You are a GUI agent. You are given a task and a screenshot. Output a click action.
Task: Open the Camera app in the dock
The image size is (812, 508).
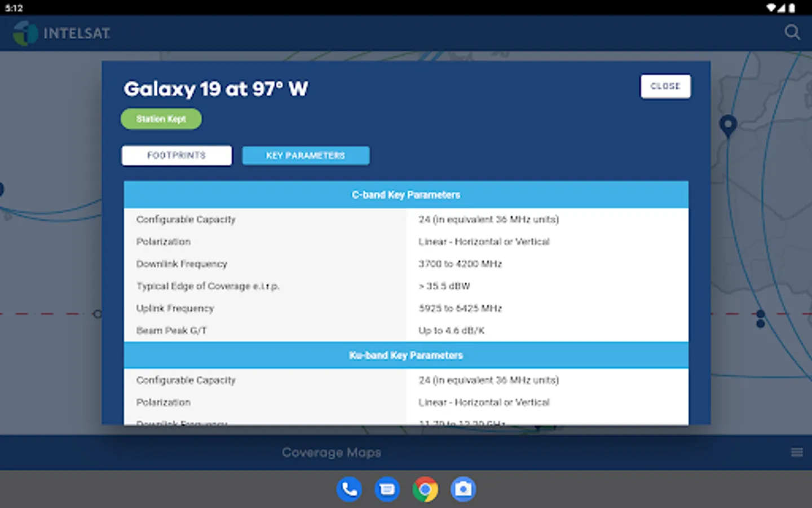[463, 489]
